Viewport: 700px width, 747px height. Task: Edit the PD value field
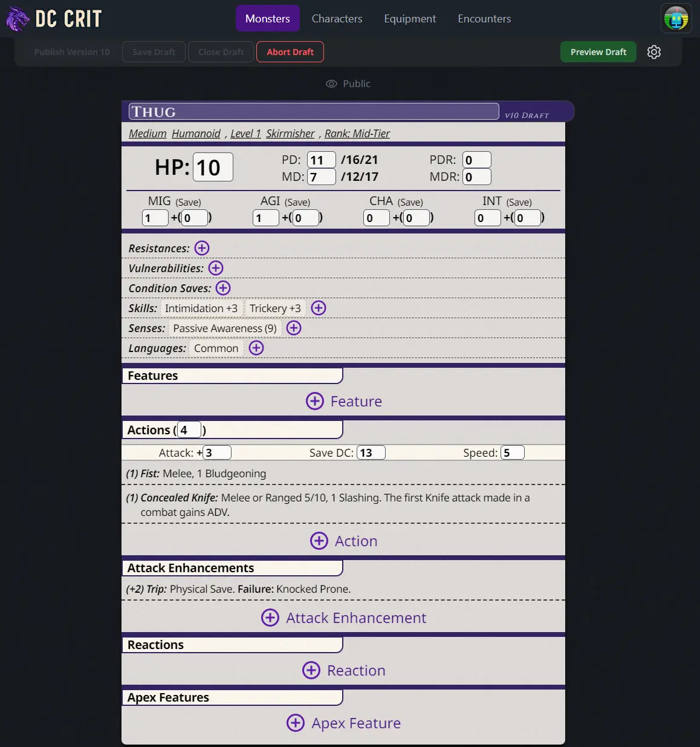tap(321, 160)
